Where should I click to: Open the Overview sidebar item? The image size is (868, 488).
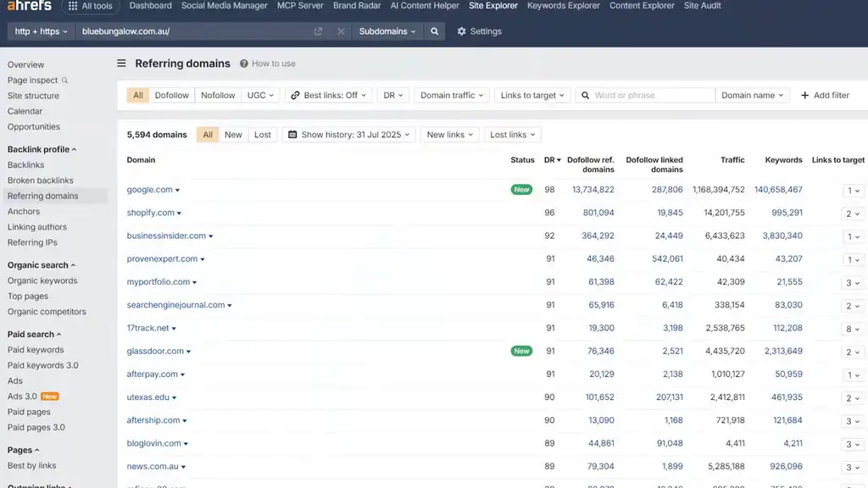pyautogui.click(x=25, y=64)
